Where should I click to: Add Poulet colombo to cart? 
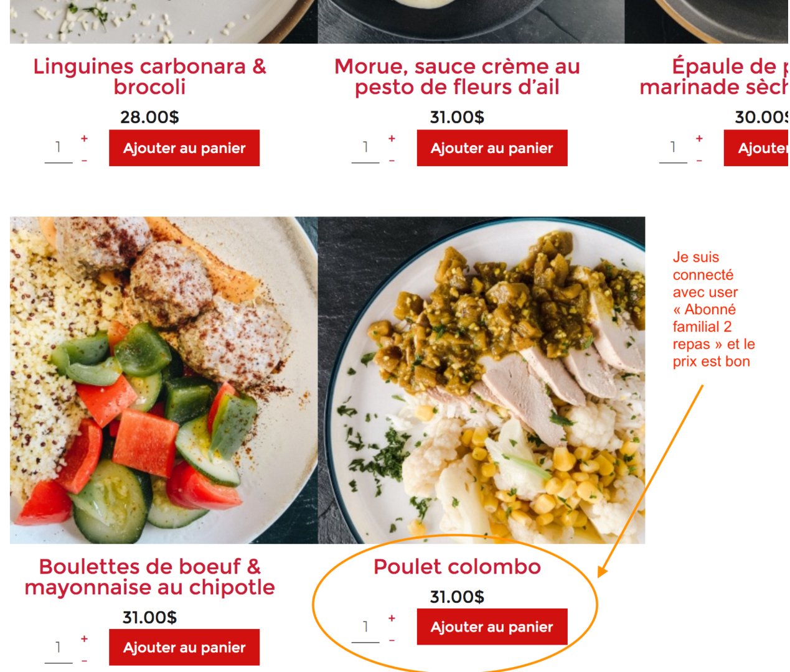coord(492,627)
